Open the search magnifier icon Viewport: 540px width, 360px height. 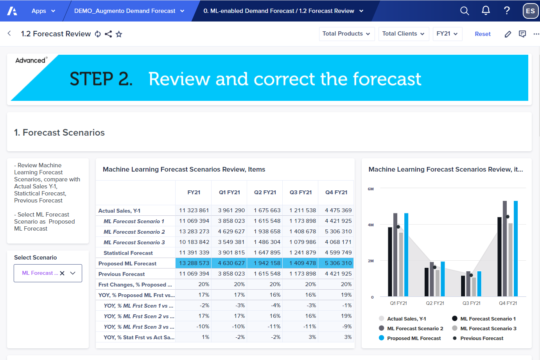pos(464,11)
